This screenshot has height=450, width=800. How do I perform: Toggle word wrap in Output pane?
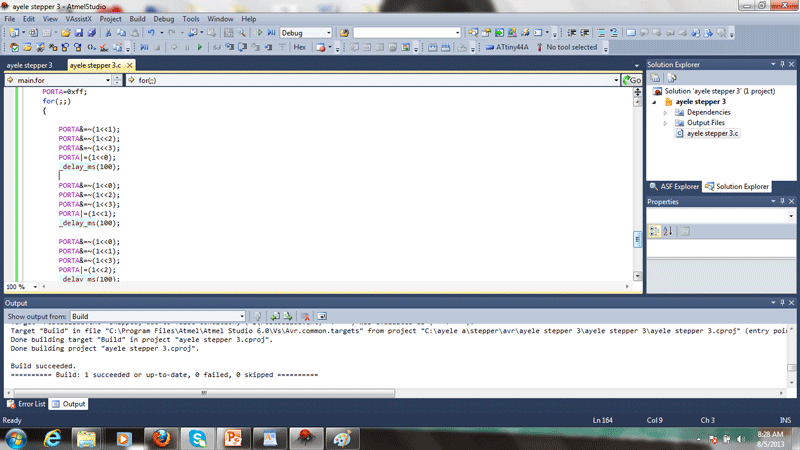pyautogui.click(x=322, y=316)
